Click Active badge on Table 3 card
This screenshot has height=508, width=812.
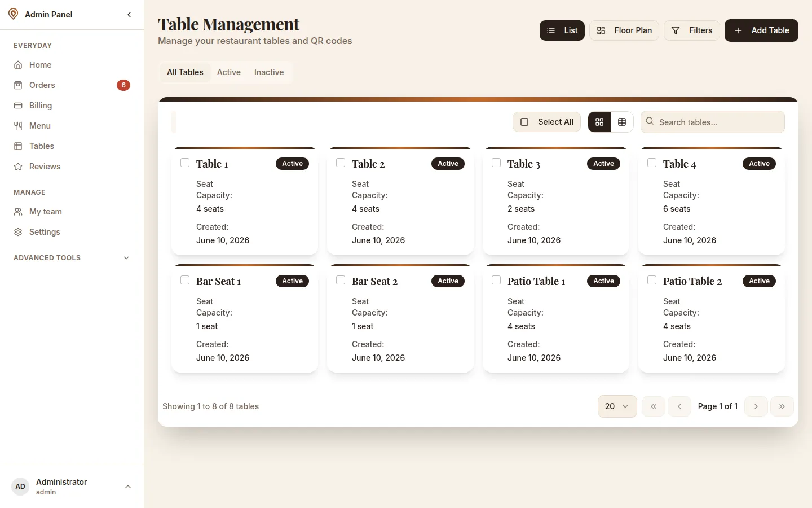pyautogui.click(x=604, y=164)
